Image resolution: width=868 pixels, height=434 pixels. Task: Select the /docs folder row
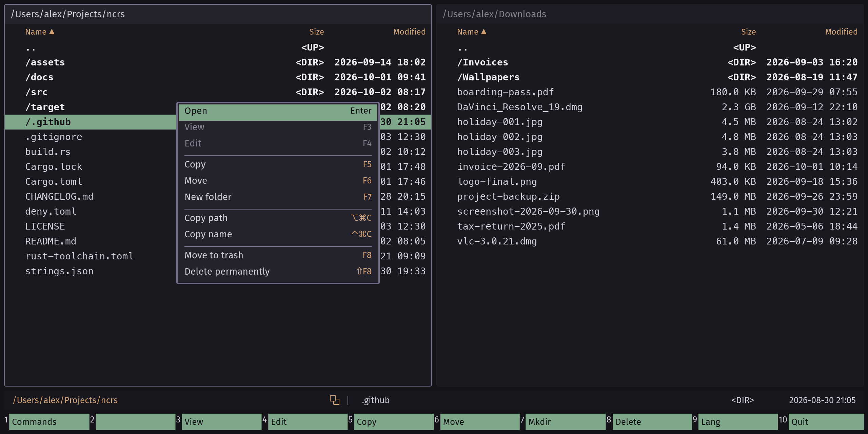tap(218, 77)
